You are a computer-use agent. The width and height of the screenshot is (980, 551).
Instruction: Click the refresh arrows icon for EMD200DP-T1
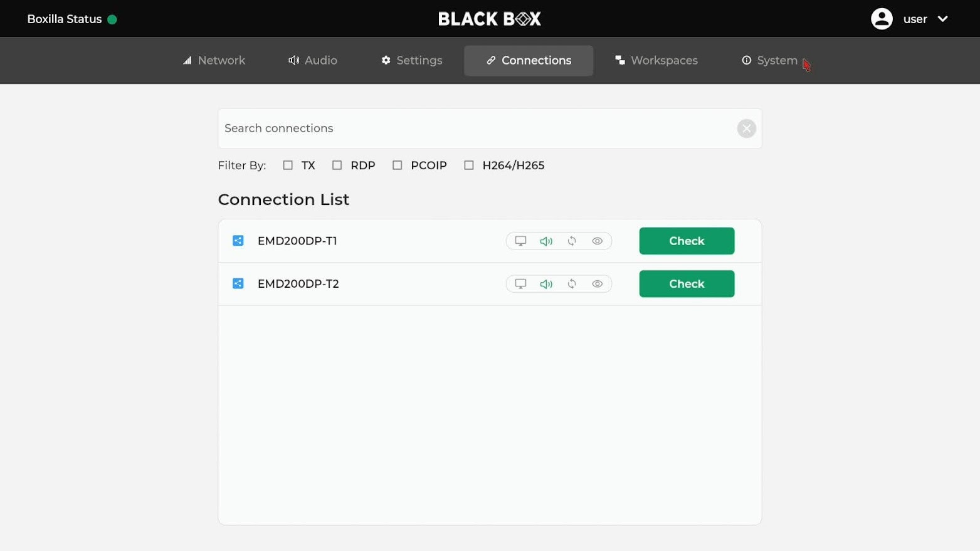point(572,241)
